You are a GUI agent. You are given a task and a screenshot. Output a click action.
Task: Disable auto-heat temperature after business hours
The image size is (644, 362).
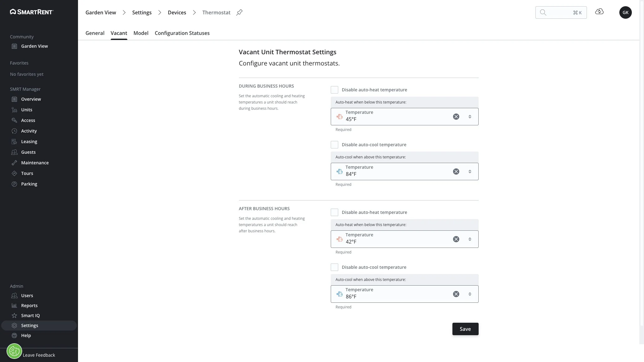click(334, 212)
